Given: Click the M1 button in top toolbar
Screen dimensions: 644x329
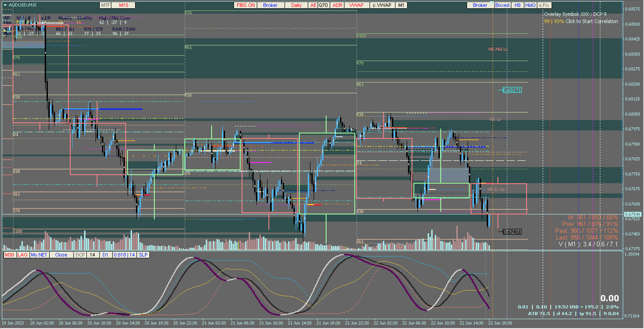Looking at the screenshot, I should (401, 5).
